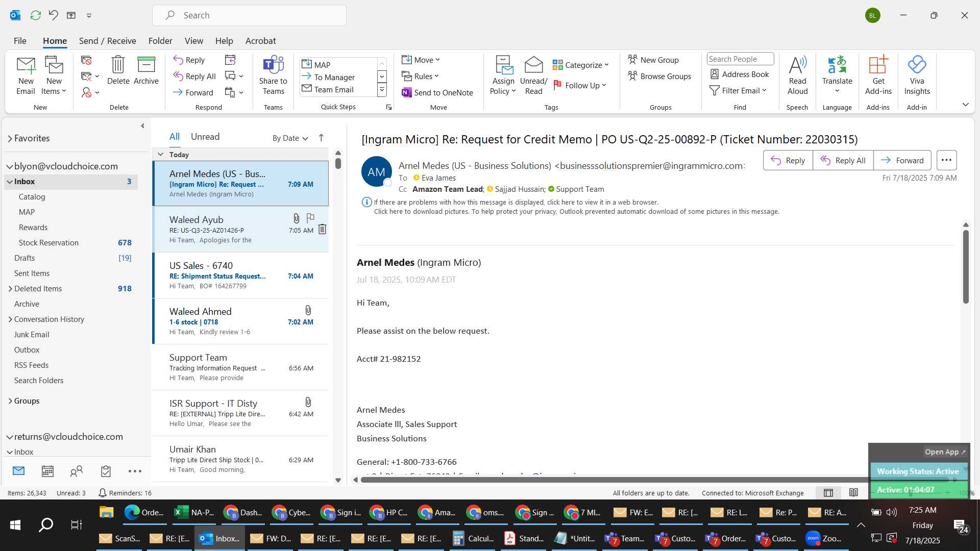
Task: Click Reply All button in message header
Action: [x=843, y=160]
